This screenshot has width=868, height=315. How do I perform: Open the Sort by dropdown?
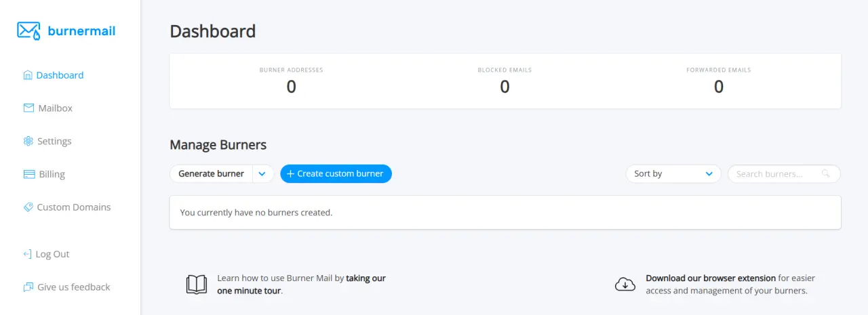[x=673, y=173]
